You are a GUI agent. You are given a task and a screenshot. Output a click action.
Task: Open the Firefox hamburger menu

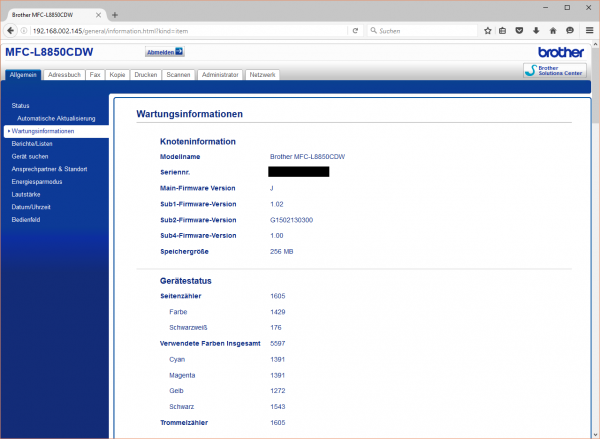pyautogui.click(x=587, y=31)
